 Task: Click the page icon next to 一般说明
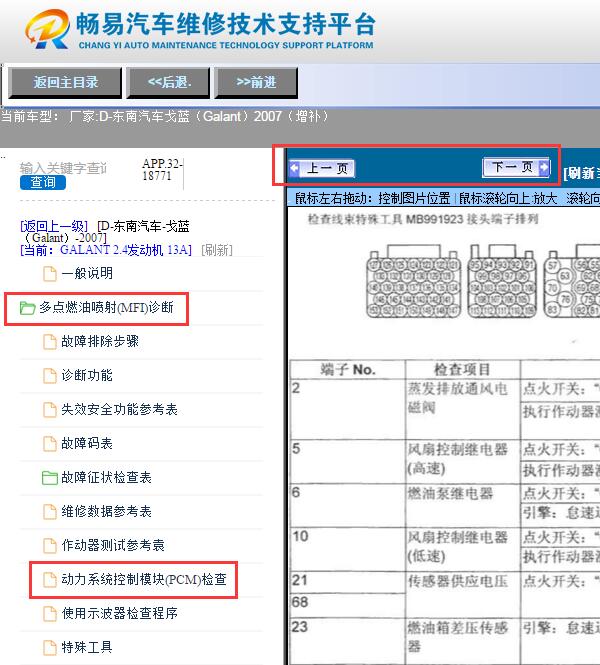(x=50, y=274)
